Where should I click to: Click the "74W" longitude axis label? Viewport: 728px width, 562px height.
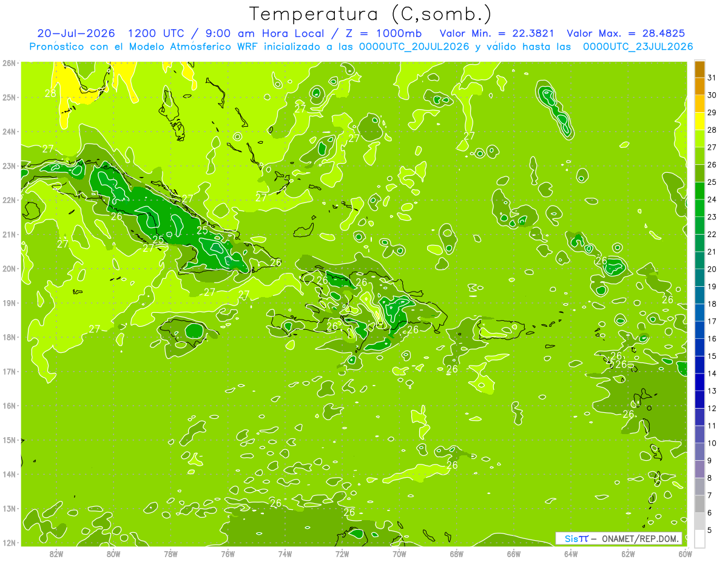click(285, 553)
